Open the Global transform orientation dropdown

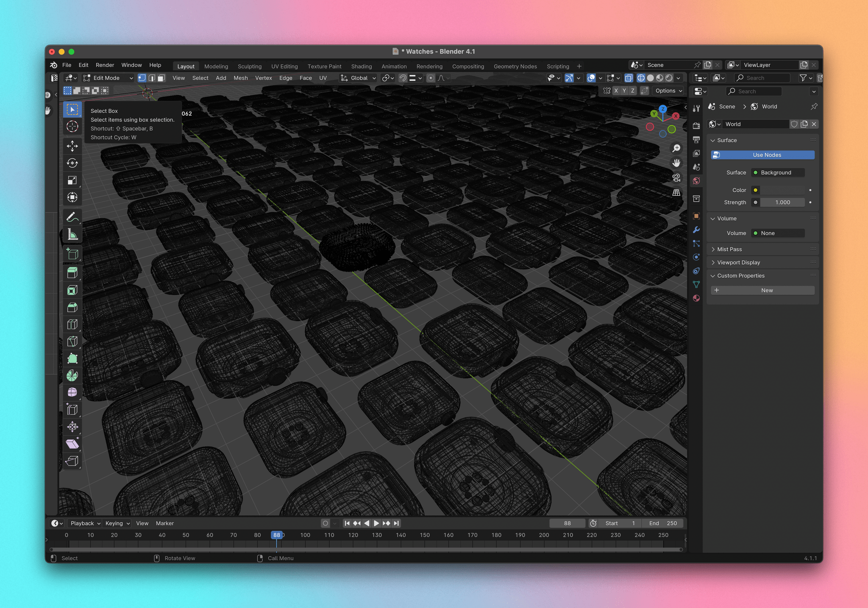359,78
